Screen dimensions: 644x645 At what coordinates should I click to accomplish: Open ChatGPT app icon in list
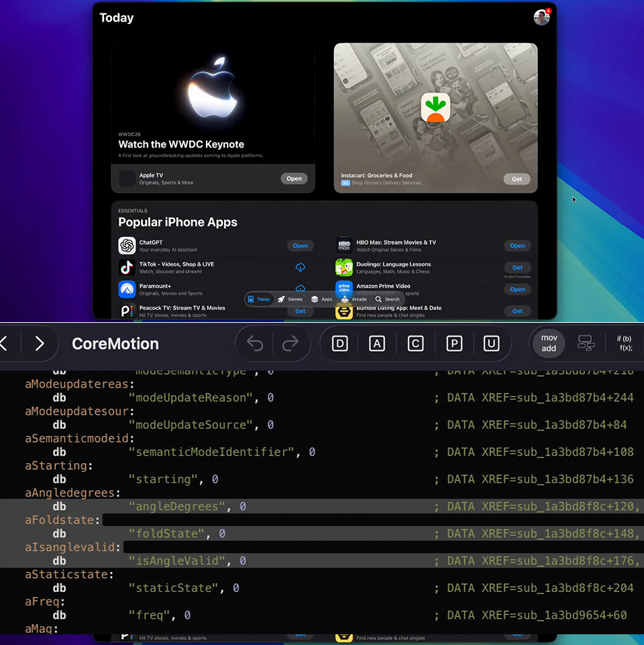pos(127,246)
